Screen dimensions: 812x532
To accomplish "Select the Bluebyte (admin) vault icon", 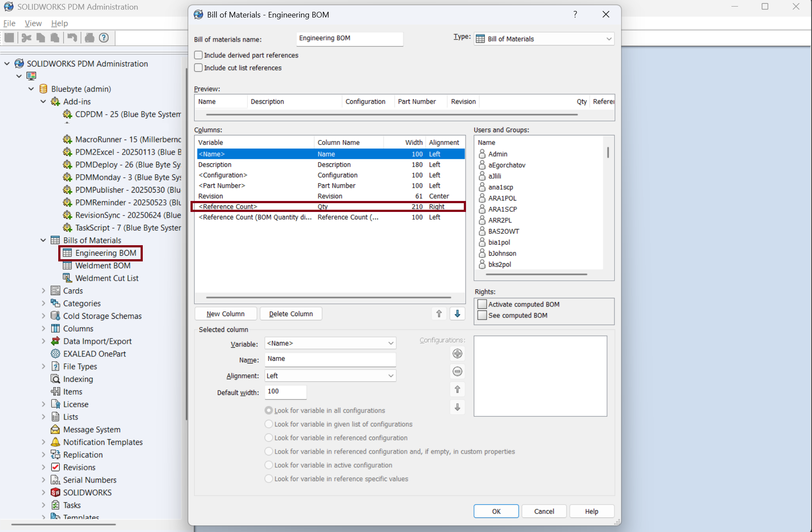I will click(43, 89).
